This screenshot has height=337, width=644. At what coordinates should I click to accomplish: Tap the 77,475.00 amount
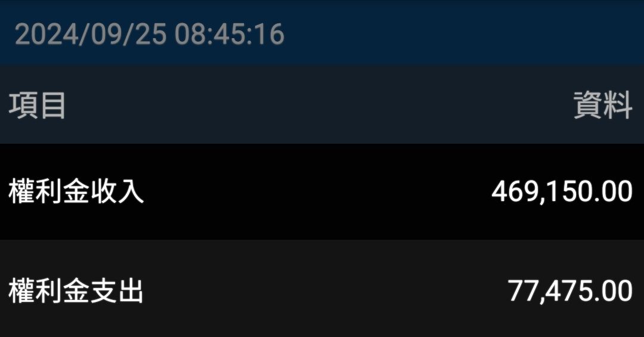point(570,291)
